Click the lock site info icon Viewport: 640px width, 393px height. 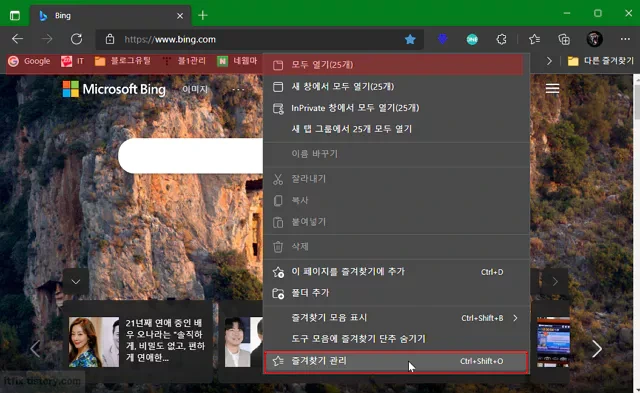110,39
